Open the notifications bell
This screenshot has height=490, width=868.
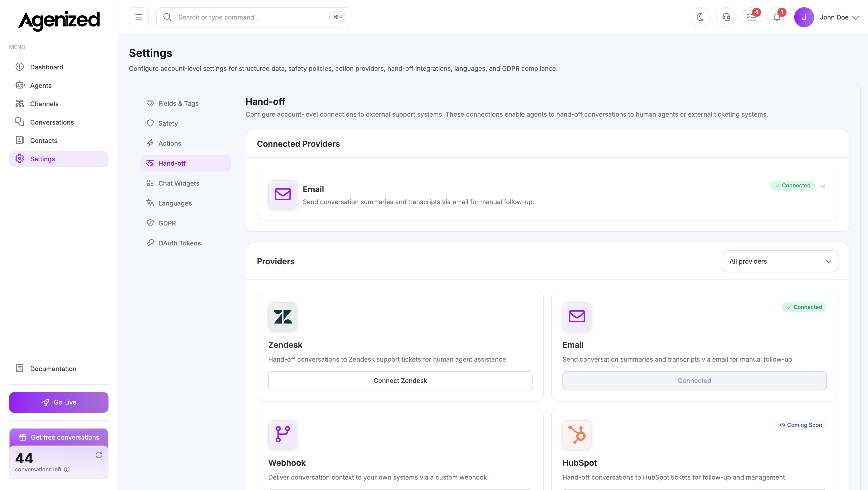777,17
